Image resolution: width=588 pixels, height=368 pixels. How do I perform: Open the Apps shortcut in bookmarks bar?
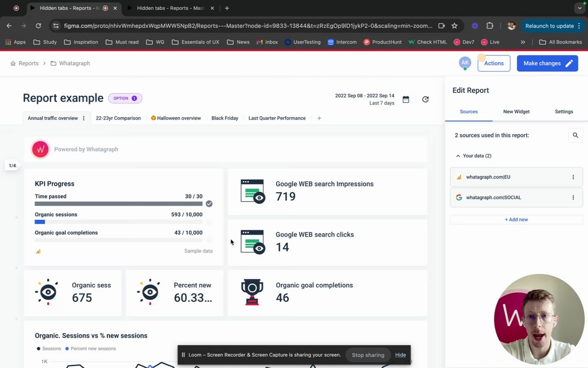coord(16,42)
